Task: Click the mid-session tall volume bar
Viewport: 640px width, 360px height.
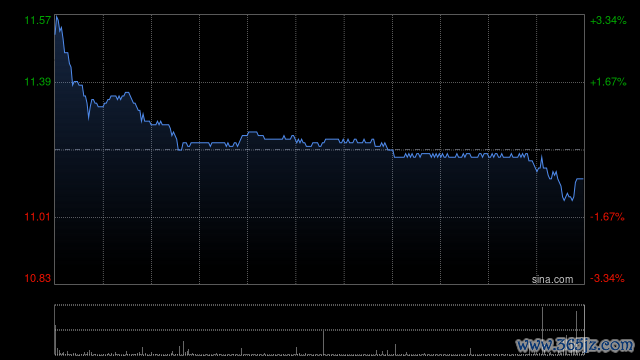Action: (x=324, y=342)
